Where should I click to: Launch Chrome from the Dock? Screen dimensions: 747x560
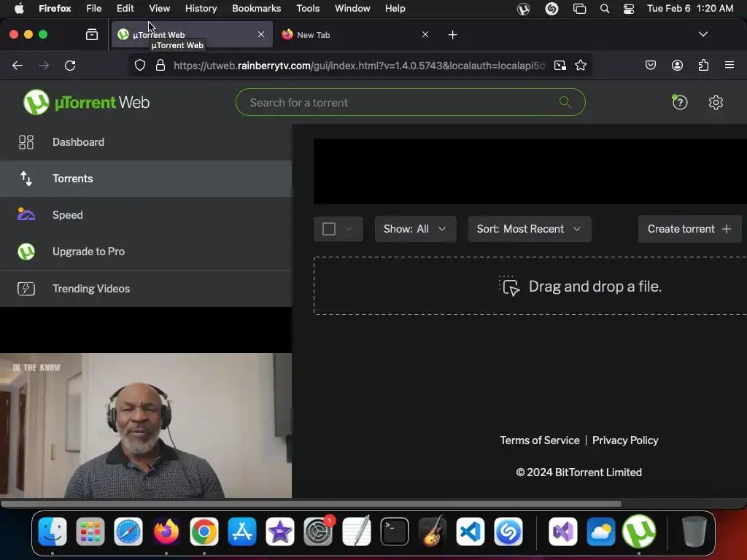click(x=204, y=532)
